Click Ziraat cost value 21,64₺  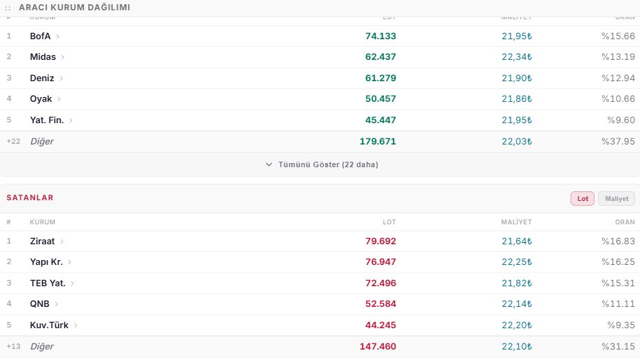[517, 241]
